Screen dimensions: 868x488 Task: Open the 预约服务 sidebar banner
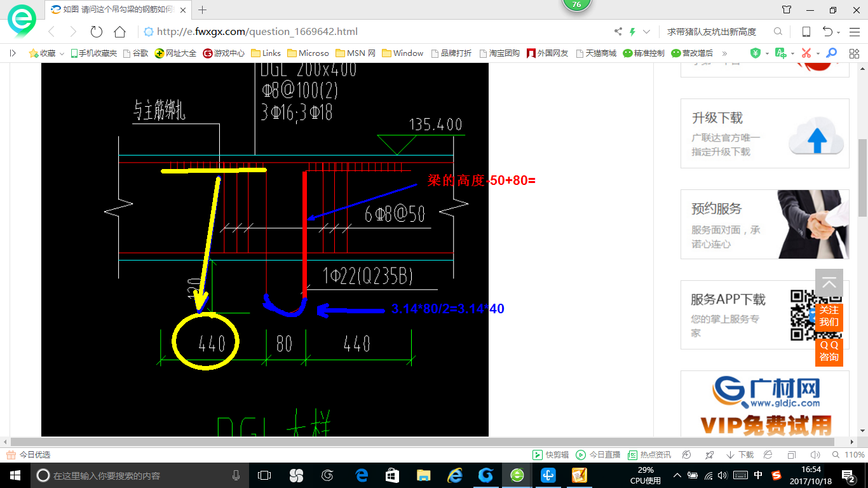765,224
